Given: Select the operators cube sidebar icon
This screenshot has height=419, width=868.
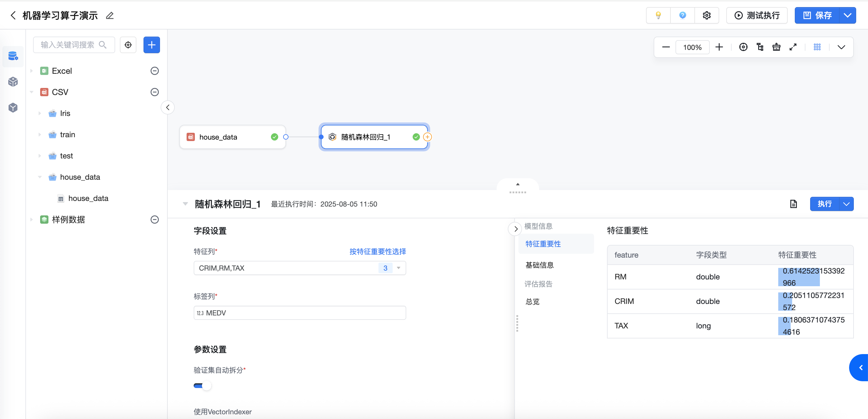Looking at the screenshot, I should [x=13, y=81].
